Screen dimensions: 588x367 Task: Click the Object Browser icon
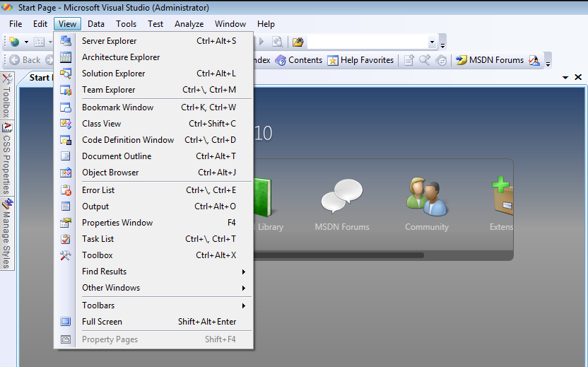click(x=66, y=173)
